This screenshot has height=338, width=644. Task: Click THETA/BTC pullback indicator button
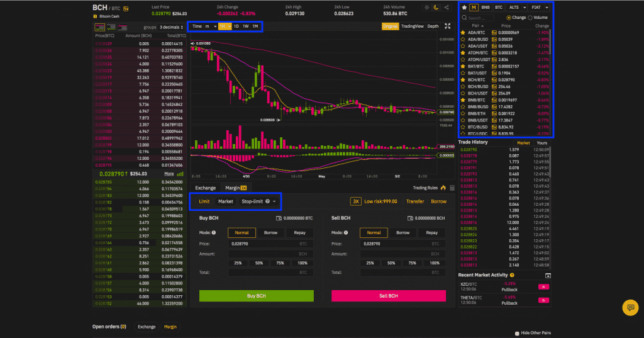tap(543, 300)
